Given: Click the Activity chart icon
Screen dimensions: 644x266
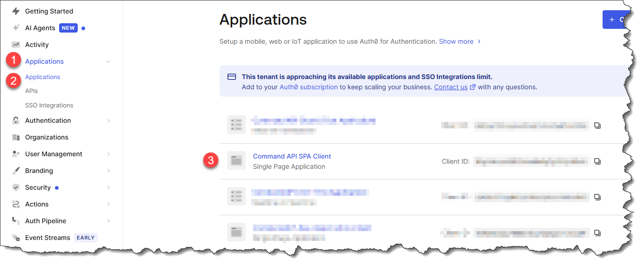Looking at the screenshot, I should (16, 45).
